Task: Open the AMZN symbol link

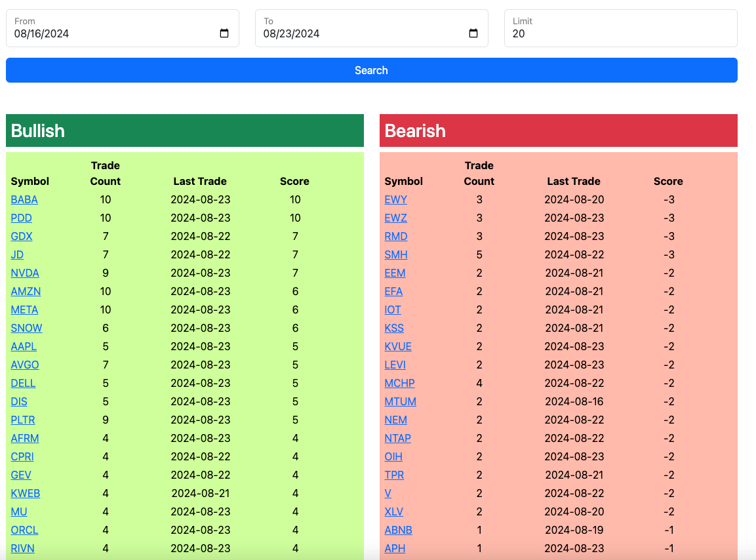Action: pyautogui.click(x=26, y=291)
